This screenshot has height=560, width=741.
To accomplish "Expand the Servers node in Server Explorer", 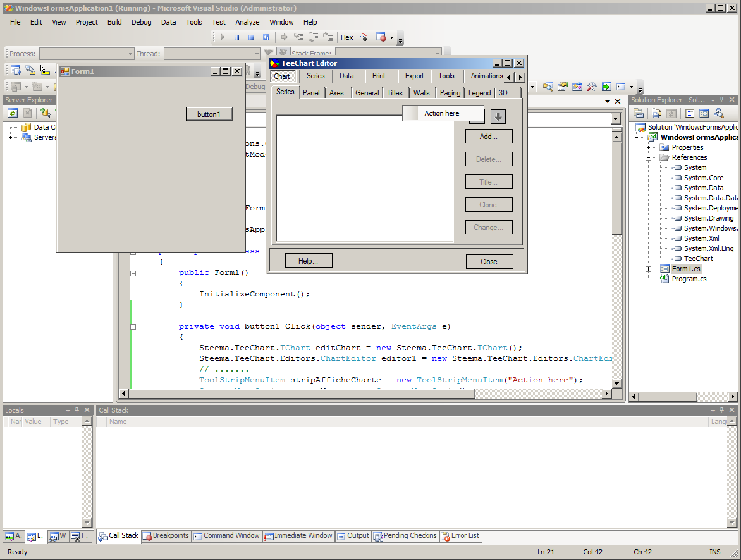I will (10, 138).
